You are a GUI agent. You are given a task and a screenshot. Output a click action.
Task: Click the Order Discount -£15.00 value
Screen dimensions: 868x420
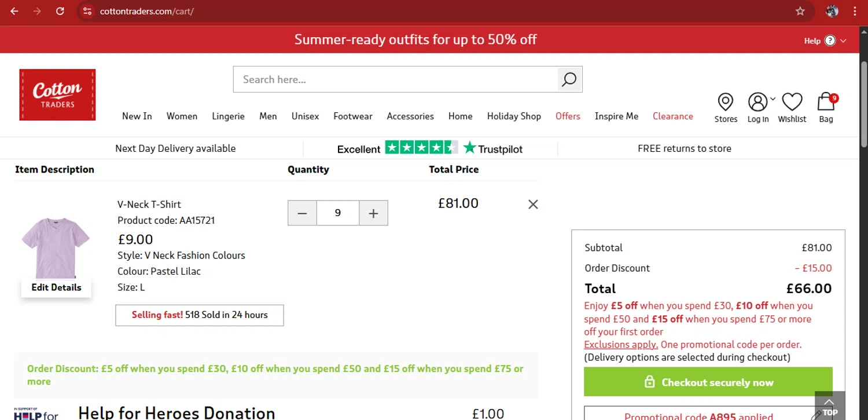[813, 268]
